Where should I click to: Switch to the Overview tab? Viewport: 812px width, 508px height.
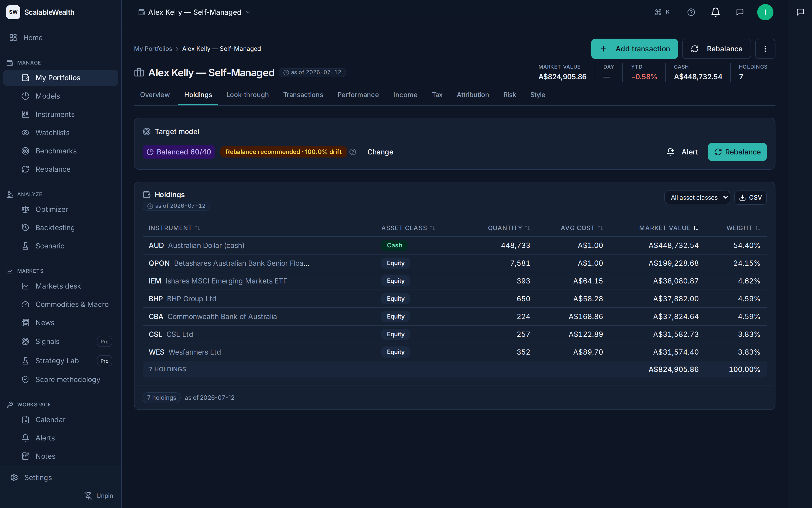pos(155,95)
